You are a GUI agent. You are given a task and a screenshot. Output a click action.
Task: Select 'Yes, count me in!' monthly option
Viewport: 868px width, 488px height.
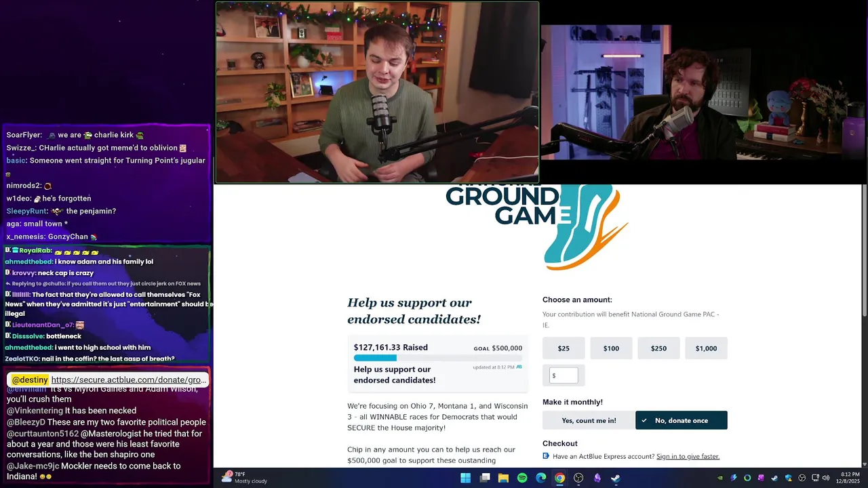[589, 420]
